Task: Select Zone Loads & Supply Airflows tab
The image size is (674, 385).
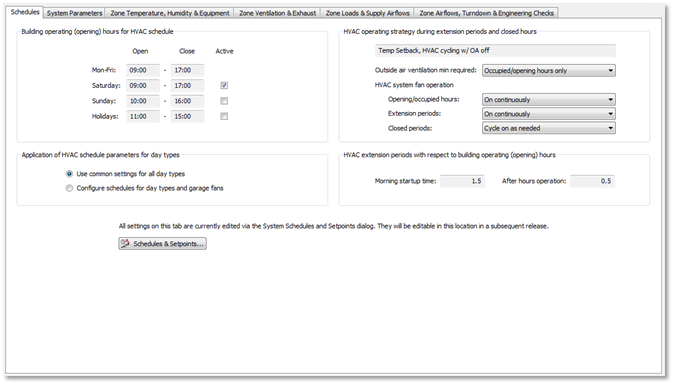Action: pyautogui.click(x=367, y=13)
